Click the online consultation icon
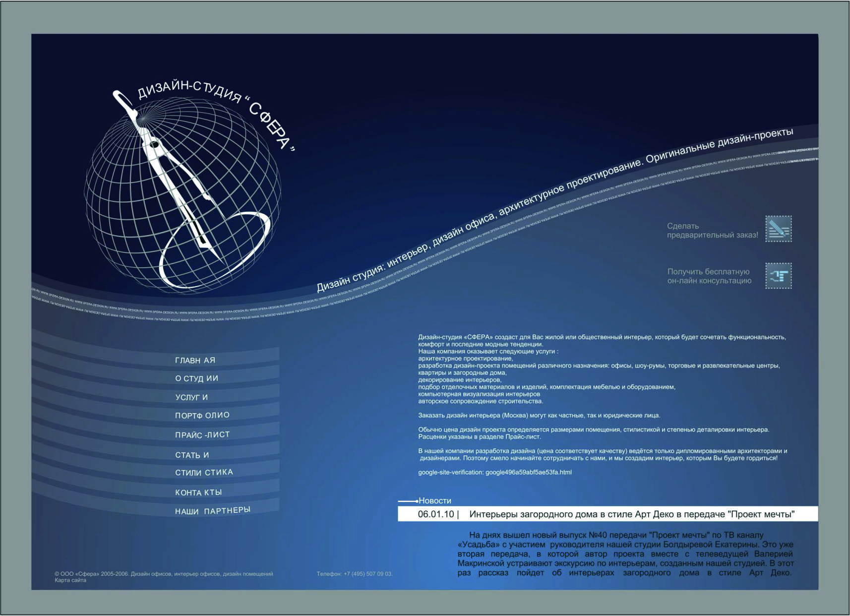Screen dimensions: 850x616 [778, 276]
